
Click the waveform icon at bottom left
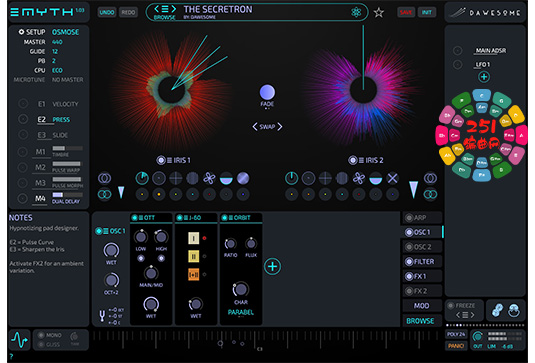19,339
